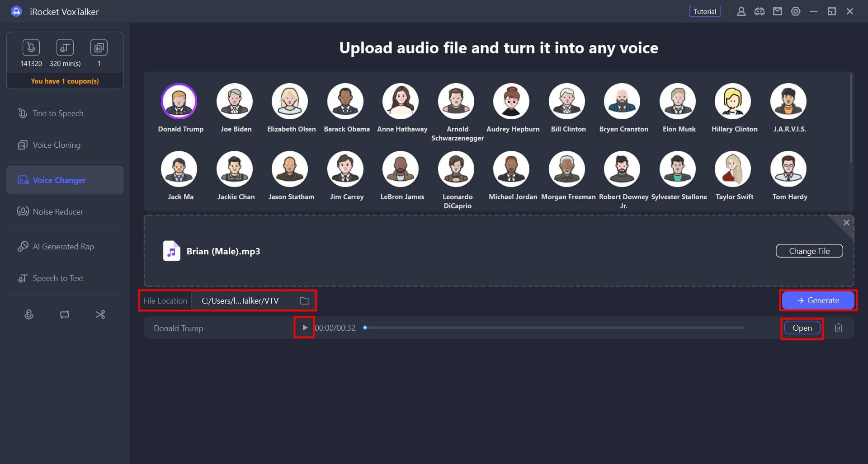Click the mail feedback icon

(x=778, y=12)
